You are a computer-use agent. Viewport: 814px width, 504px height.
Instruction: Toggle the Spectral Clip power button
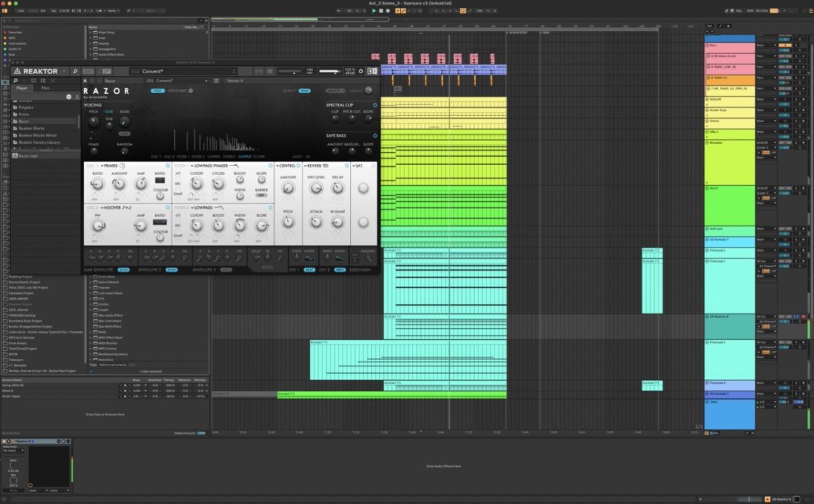tap(375, 104)
